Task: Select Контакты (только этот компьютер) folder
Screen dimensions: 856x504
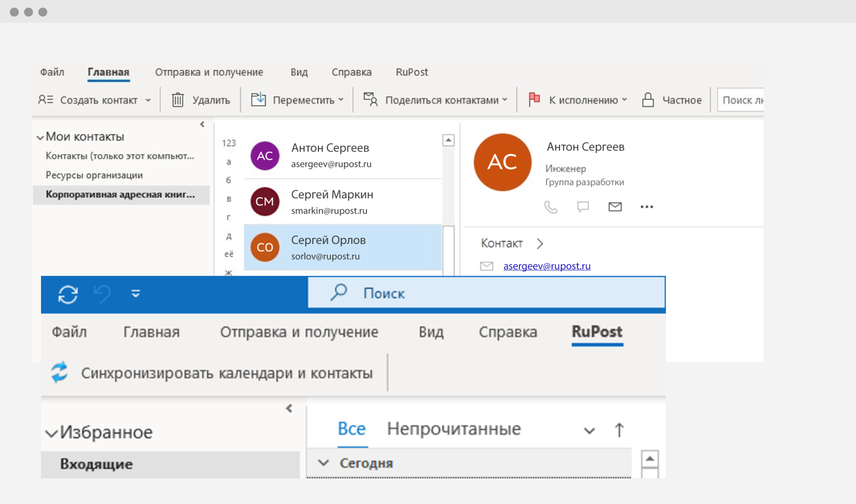Action: [120, 156]
